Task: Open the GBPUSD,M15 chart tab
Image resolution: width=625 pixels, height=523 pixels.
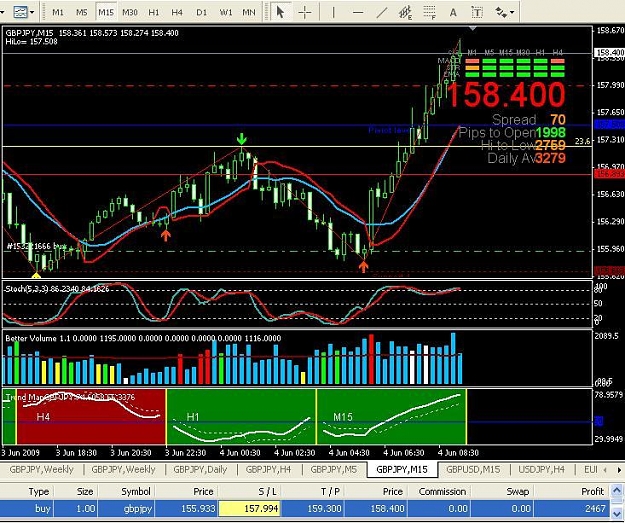Action: 473,470
